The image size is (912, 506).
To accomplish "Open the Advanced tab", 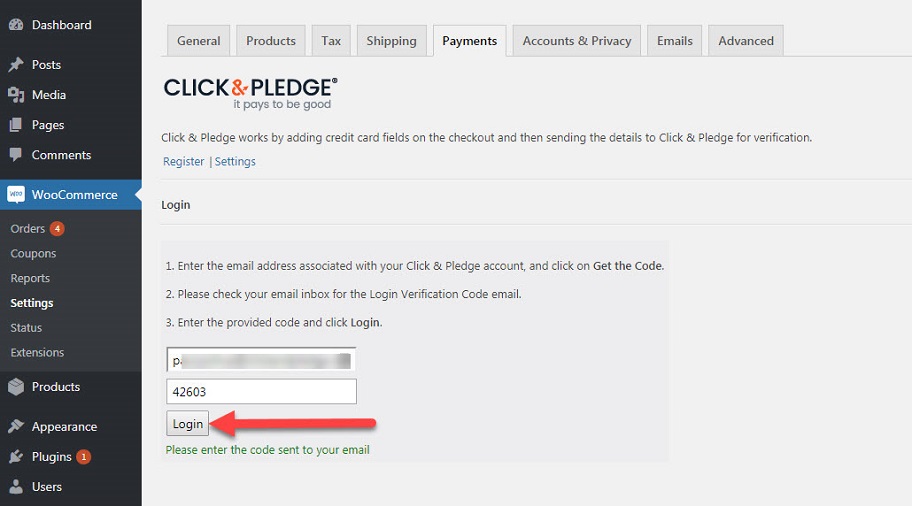I will [746, 41].
